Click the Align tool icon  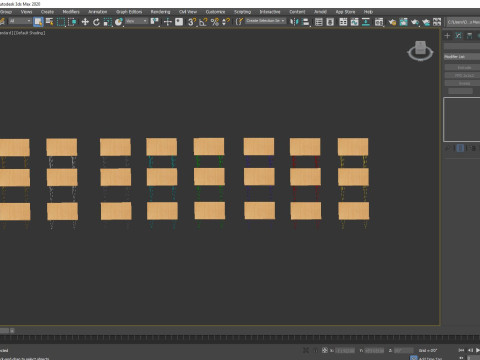pos(305,22)
